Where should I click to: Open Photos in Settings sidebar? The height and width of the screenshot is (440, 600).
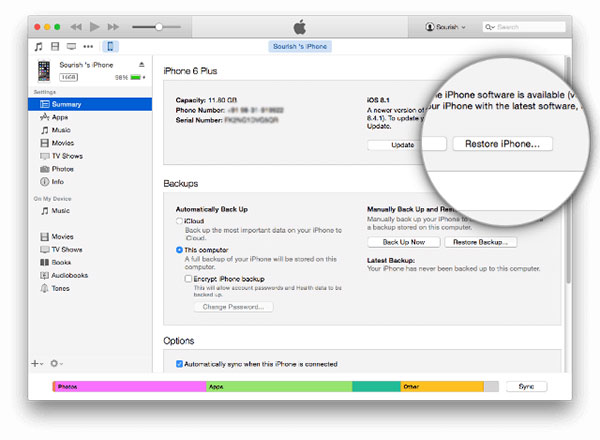coord(90,169)
